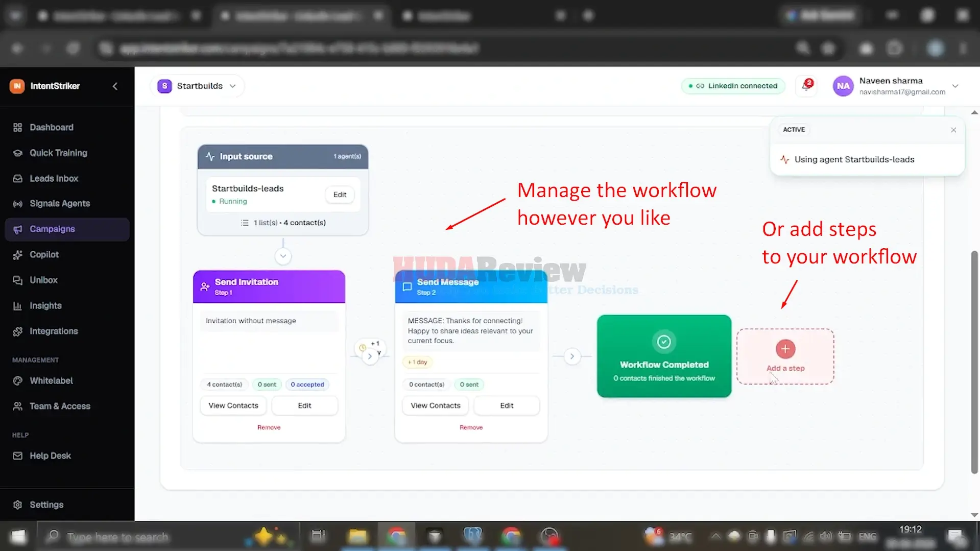Click the Input source pulse icon
The width and height of the screenshot is (980, 551).
click(210, 157)
